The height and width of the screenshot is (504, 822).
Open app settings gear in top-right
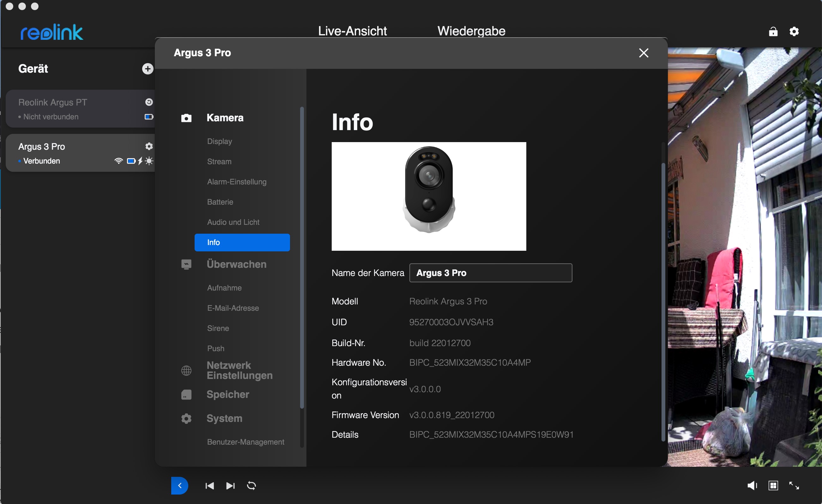coord(794,31)
